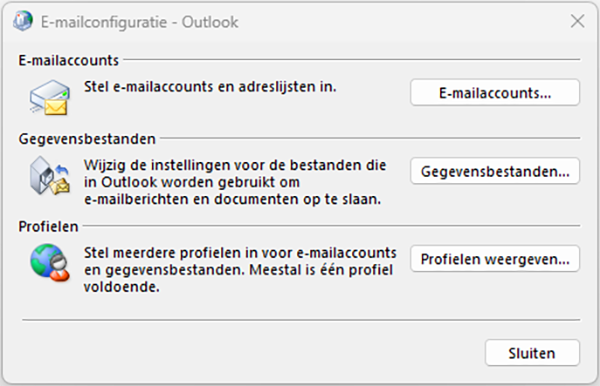Click the text 'Stel e-mailaccounts en adreslijsten in.'

tap(210, 87)
